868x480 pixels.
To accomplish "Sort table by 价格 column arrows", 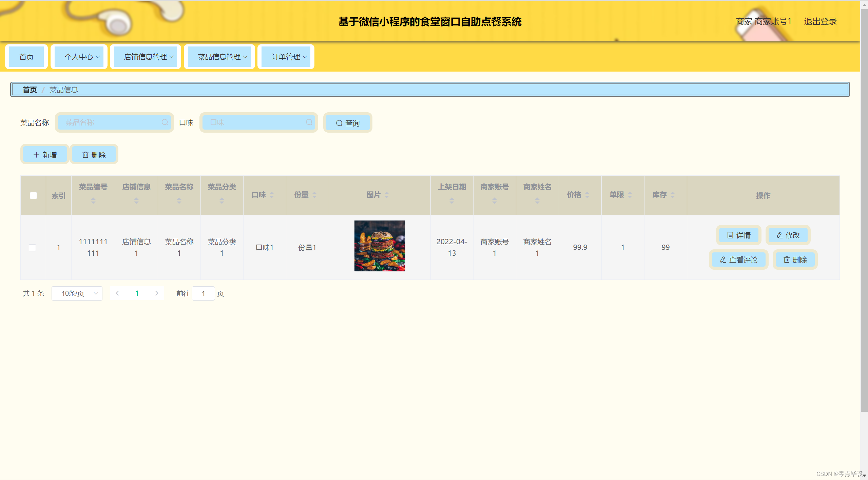I will (587, 195).
